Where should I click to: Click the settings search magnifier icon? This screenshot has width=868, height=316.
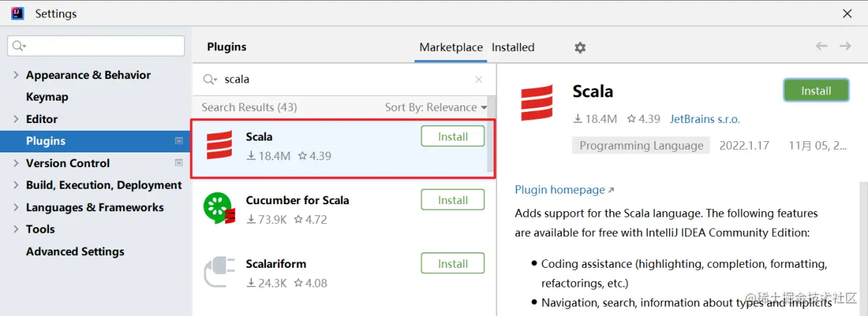(20, 46)
